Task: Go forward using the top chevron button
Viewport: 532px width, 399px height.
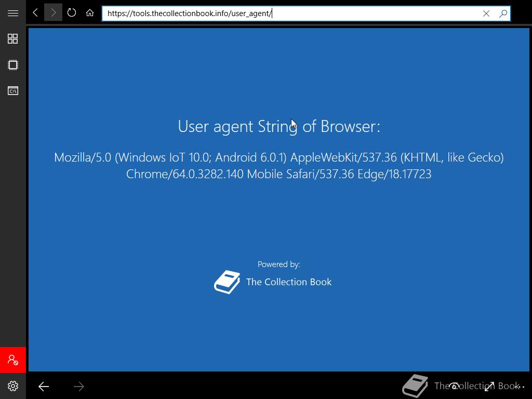Action: pyautogui.click(x=54, y=13)
